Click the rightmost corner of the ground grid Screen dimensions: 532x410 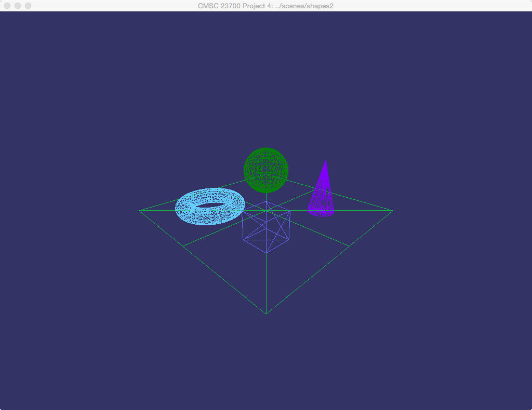[x=392, y=211]
